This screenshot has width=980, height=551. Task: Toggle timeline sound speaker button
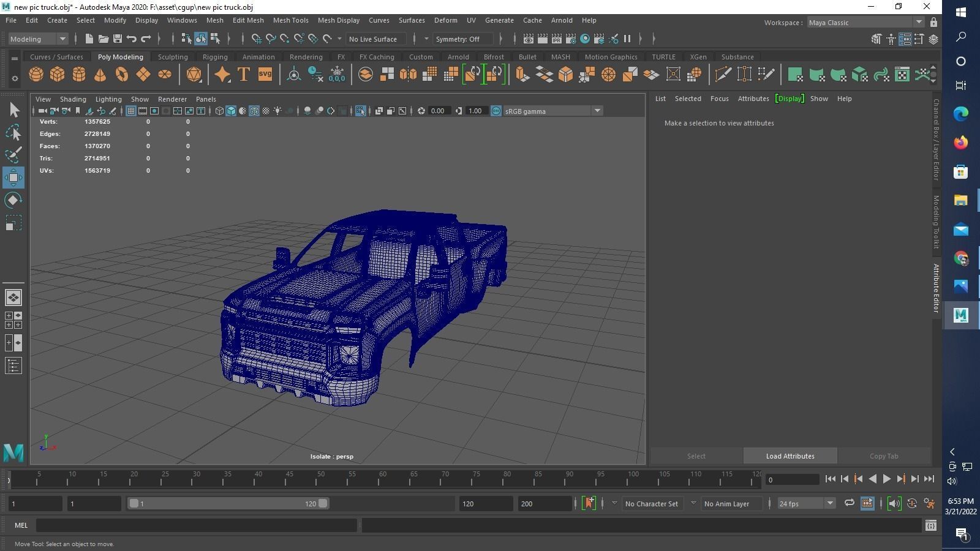tap(894, 503)
